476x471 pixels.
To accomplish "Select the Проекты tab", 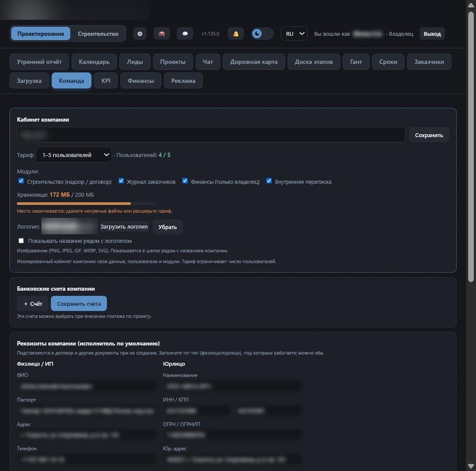I will click(173, 62).
